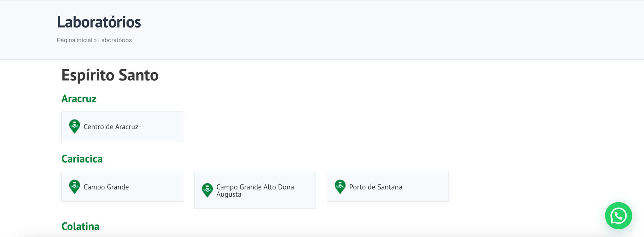Open WhatsApp chat floating button

[x=618, y=216]
